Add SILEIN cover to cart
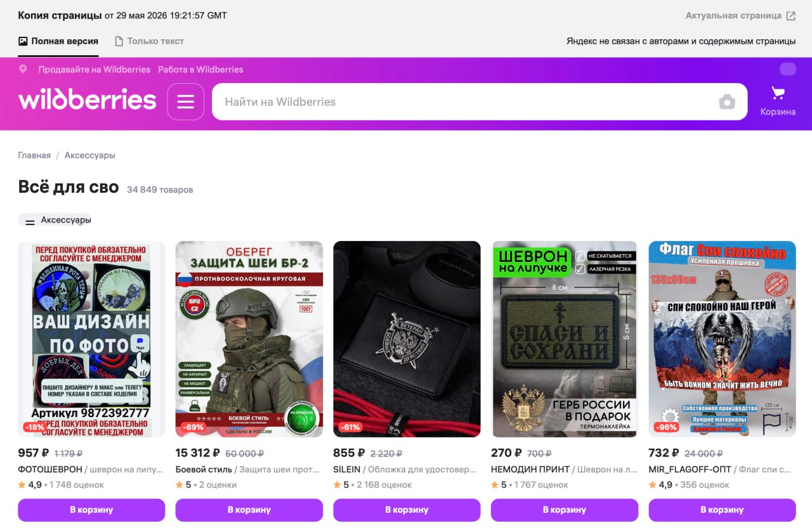This screenshot has width=812, height=530. coord(407,510)
